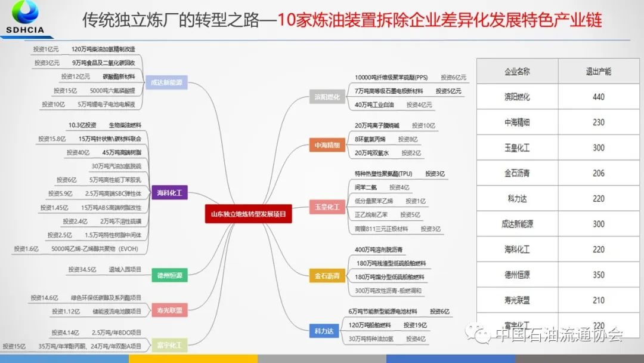Screen dimensions: 644x363
Task: Click the 2.5万吨/年BDO项目 leaf
Action: (117, 332)
